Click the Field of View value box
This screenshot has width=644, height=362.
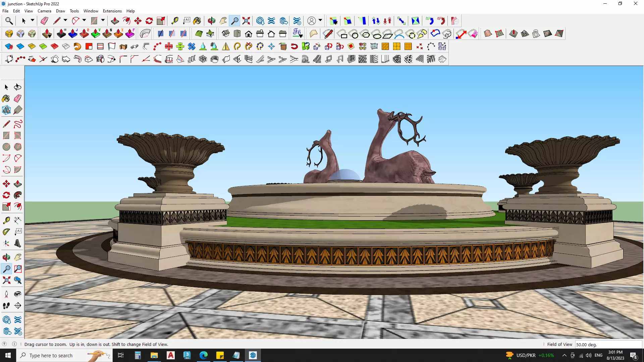tap(608, 345)
